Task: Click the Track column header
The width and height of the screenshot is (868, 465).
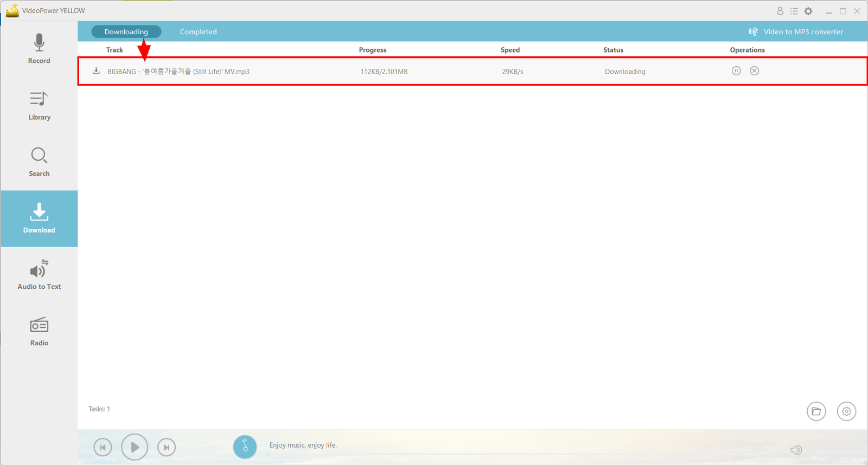Action: 114,50
